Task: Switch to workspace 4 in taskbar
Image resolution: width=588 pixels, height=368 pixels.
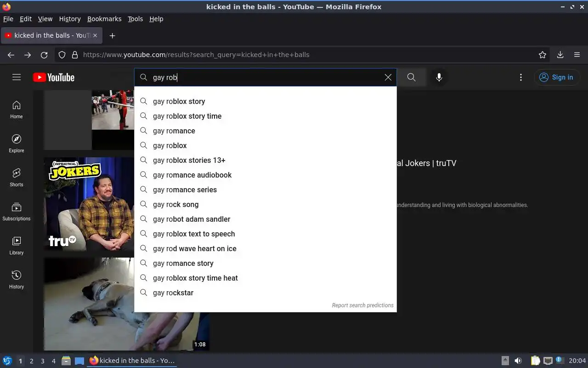Action: pos(53,361)
